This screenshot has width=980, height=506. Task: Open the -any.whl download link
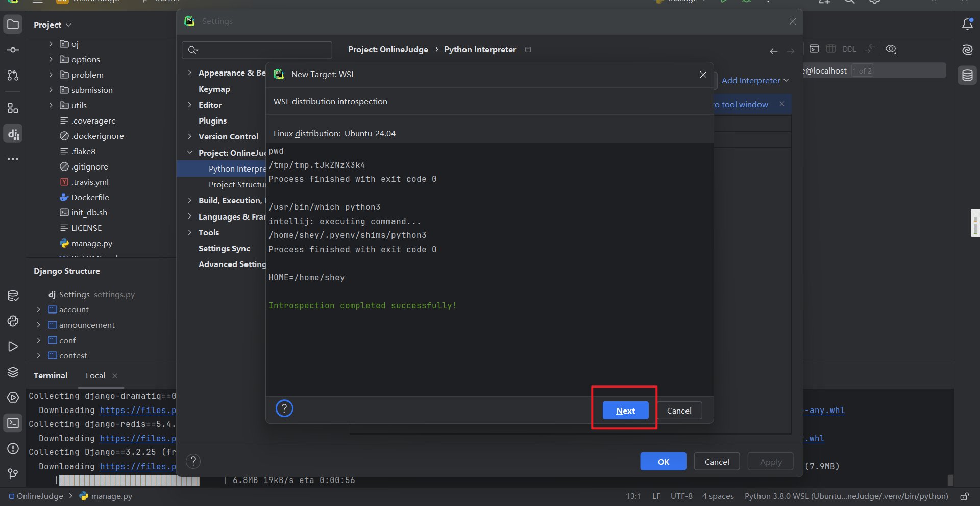click(x=824, y=411)
